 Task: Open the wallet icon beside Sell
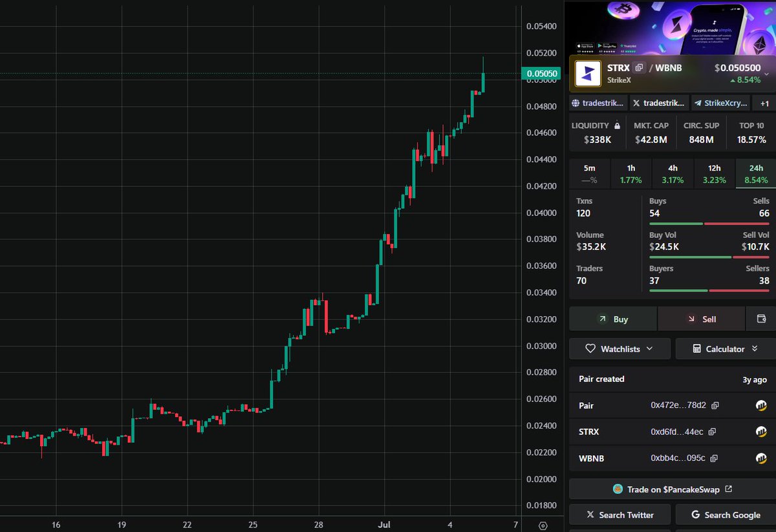point(760,319)
